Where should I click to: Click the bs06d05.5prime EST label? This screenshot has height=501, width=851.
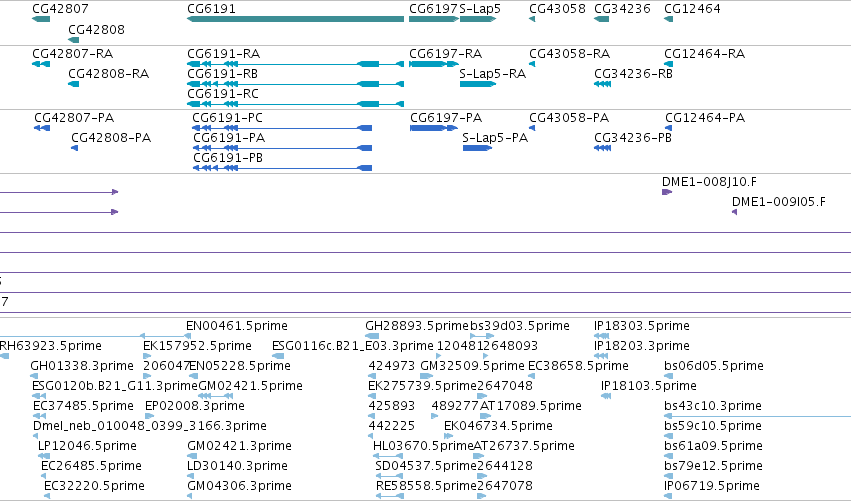714,366
